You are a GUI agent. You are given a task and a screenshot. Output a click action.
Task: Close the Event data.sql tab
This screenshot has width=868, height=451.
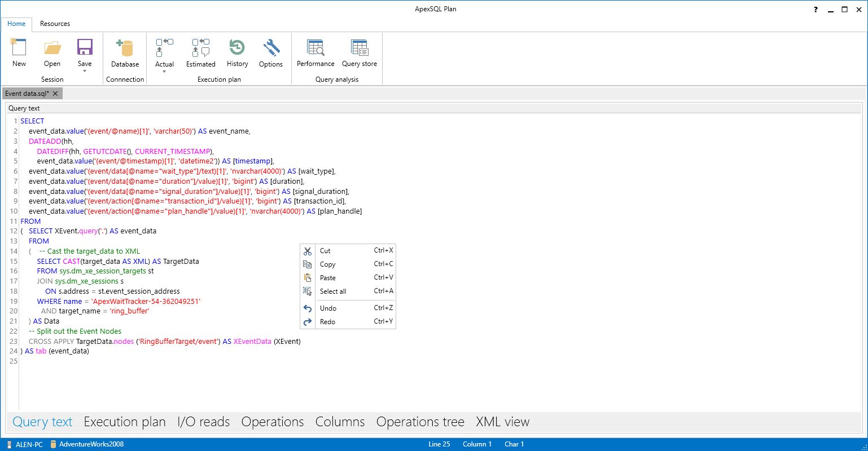(55, 93)
